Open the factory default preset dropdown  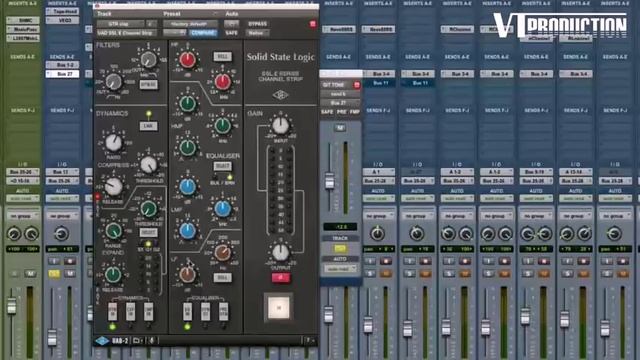(190, 24)
